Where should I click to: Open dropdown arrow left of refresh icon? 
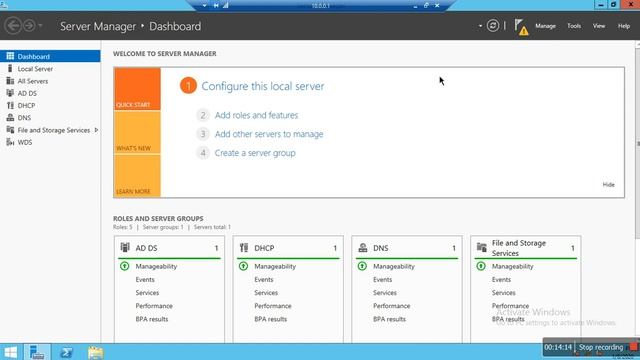click(480, 26)
